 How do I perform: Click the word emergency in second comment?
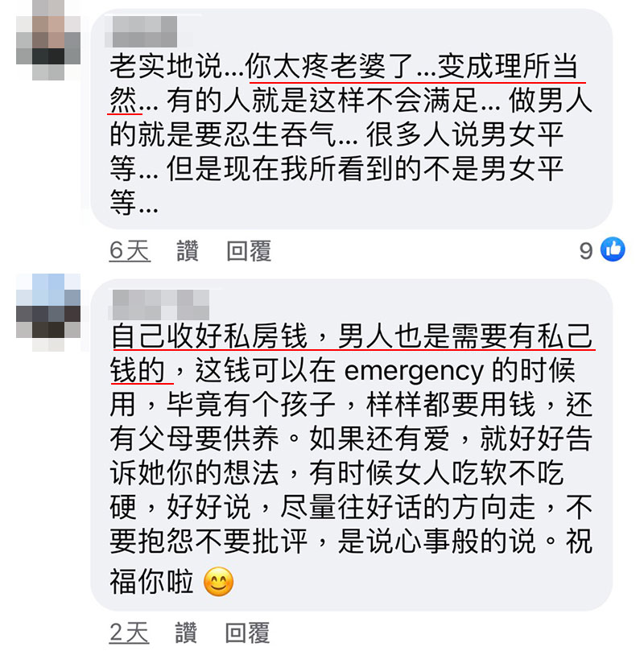click(x=414, y=371)
